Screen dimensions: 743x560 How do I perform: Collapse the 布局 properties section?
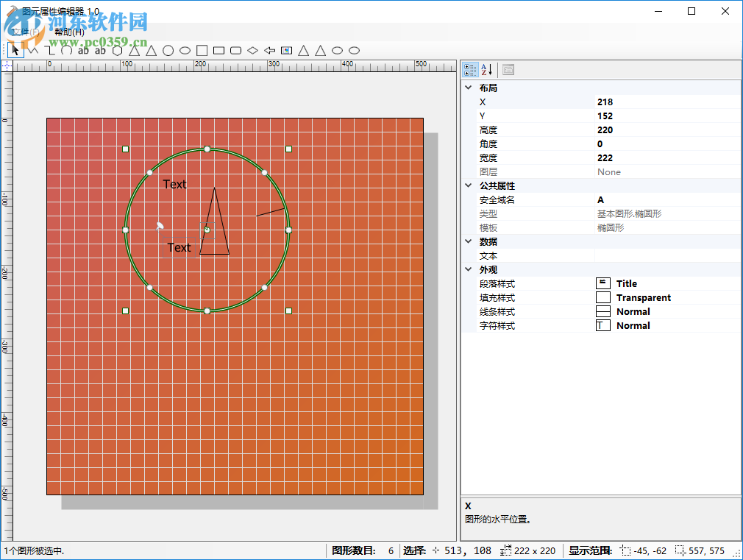469,88
